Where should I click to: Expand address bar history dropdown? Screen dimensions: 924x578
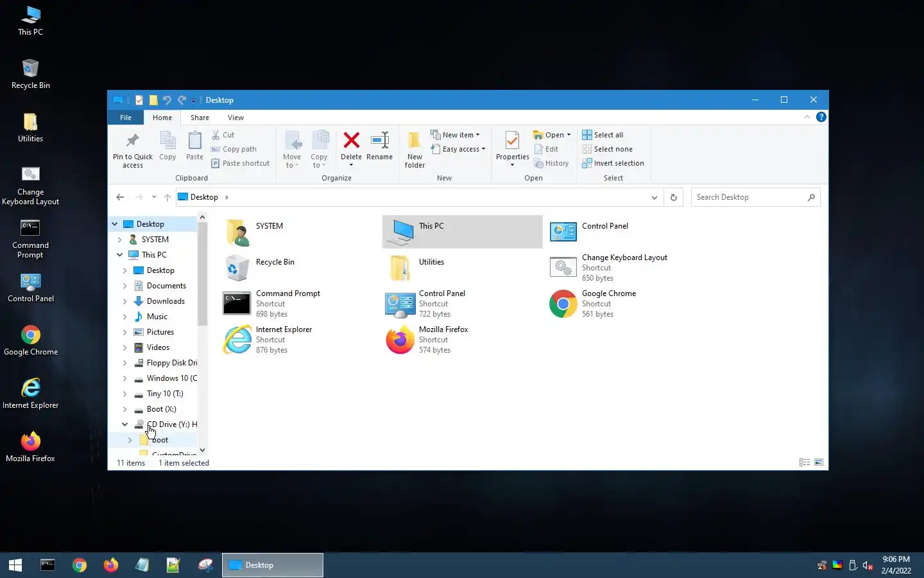point(654,197)
